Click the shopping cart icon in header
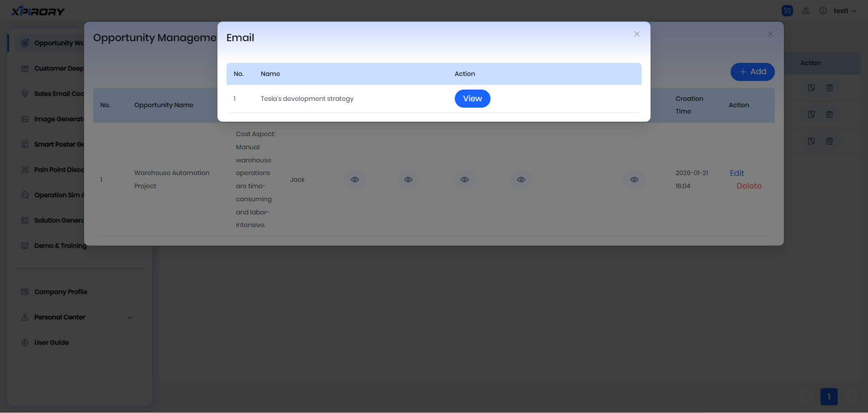Screen dimensions: 868x413 [x=787, y=11]
